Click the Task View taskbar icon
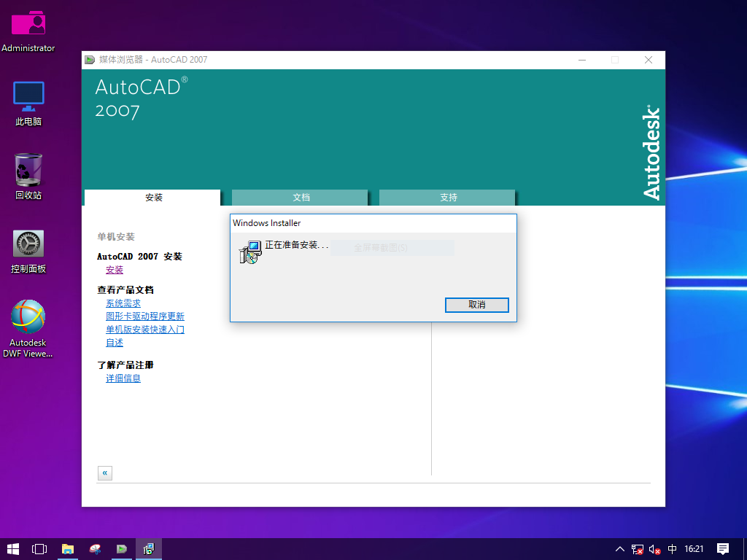This screenshot has width=747, height=560. coord(39,549)
